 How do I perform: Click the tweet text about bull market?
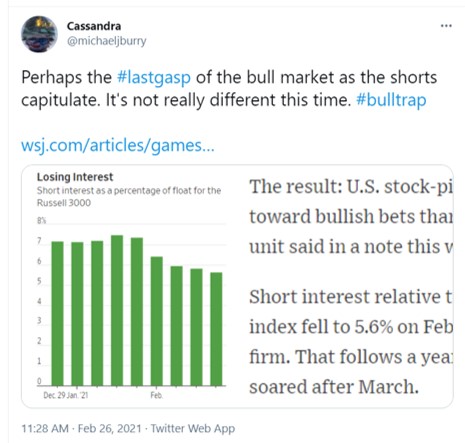(x=229, y=88)
